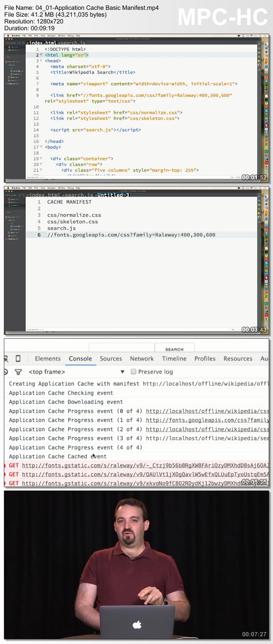Fold the container div on line 19
Image resolution: width=273 pixels, height=644 pixels.
[x=41, y=159]
